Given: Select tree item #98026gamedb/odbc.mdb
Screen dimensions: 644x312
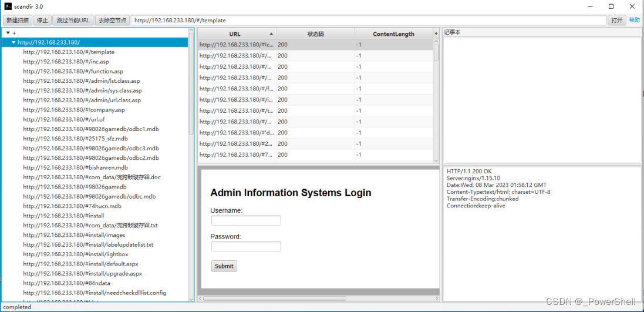Looking at the screenshot, I should [90, 196].
